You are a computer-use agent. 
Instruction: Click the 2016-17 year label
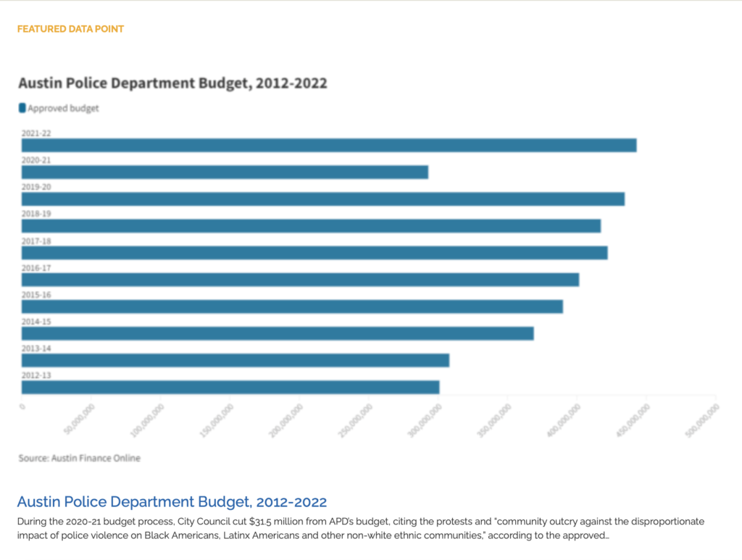[36, 268]
